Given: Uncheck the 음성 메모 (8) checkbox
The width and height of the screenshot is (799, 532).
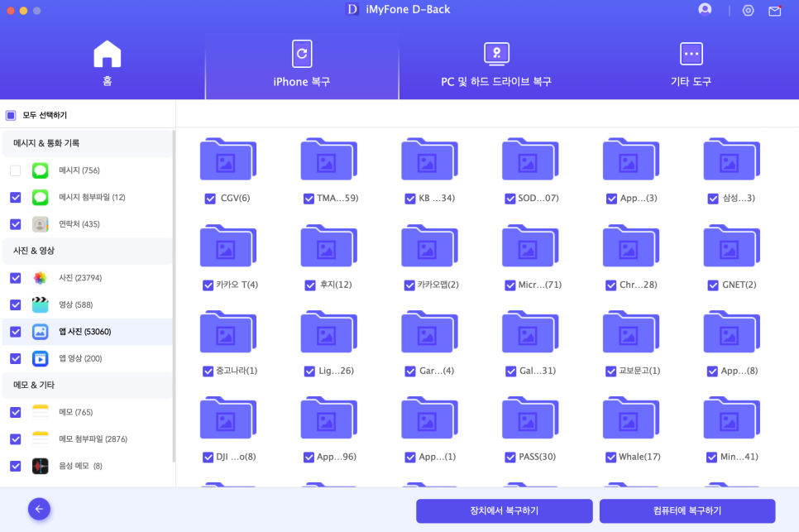Looking at the screenshot, I should (x=15, y=466).
